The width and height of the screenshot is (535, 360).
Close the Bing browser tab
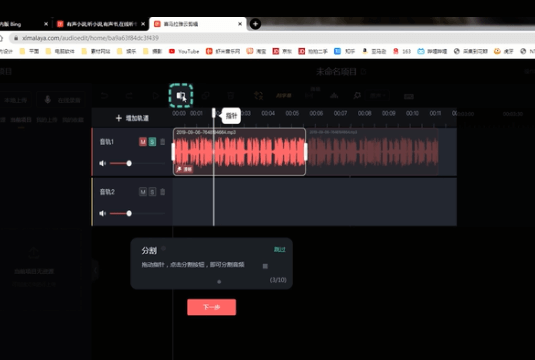coord(46,24)
